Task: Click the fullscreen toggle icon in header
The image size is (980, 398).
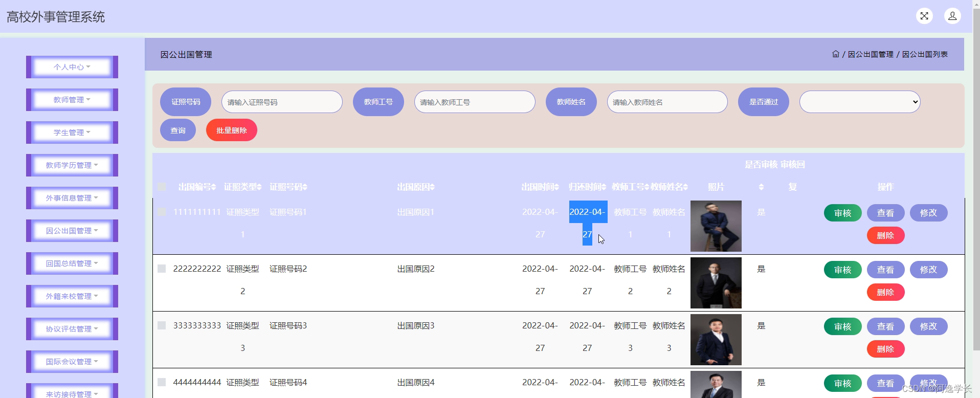Action: (924, 16)
